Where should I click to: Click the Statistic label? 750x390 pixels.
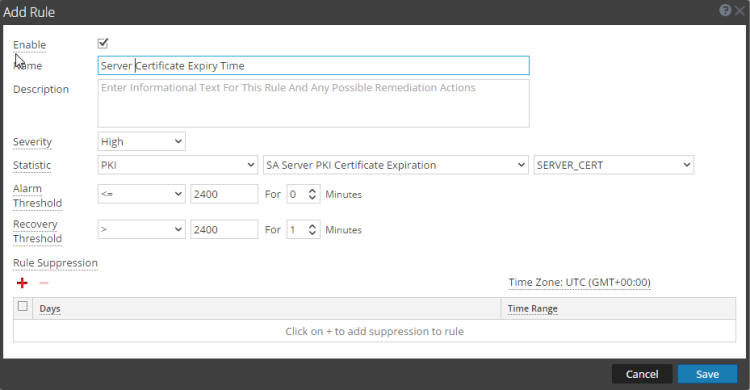click(32, 166)
